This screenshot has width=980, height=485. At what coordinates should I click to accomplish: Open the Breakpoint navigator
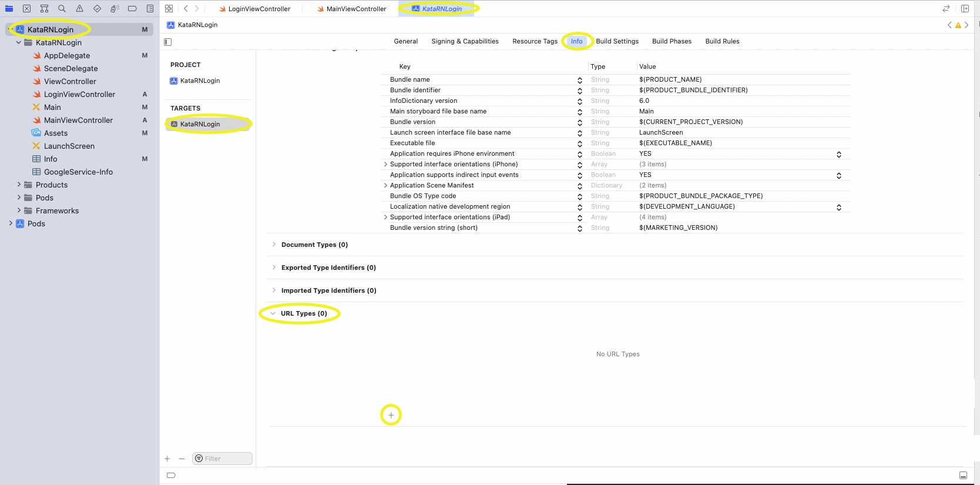point(132,9)
